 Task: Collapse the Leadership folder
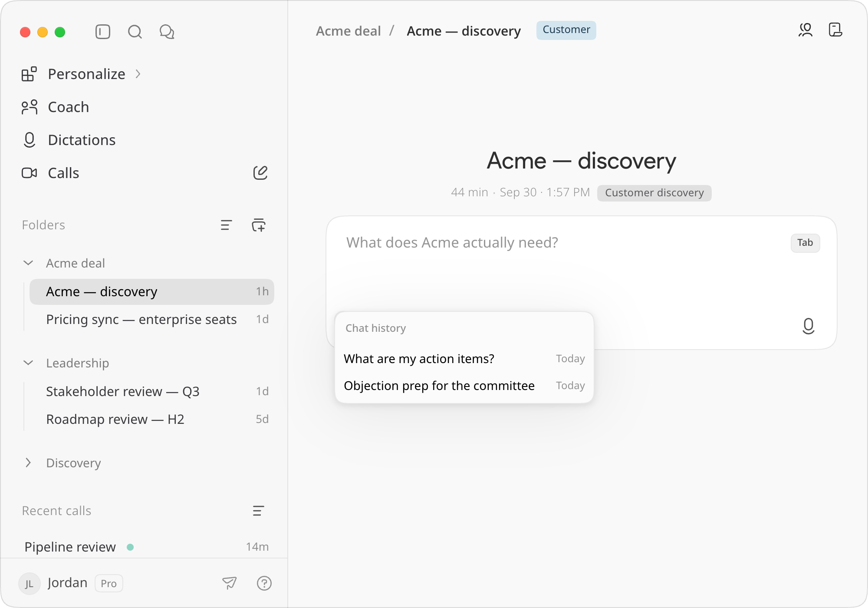[x=28, y=363]
